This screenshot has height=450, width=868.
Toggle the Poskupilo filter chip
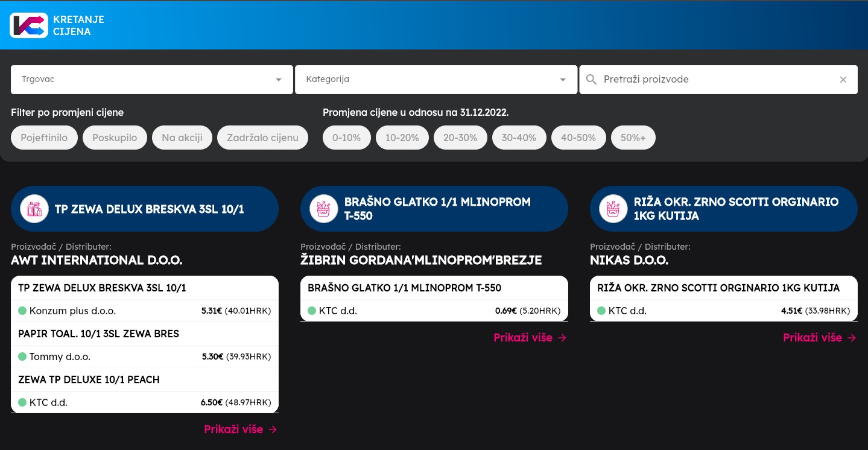(x=115, y=138)
